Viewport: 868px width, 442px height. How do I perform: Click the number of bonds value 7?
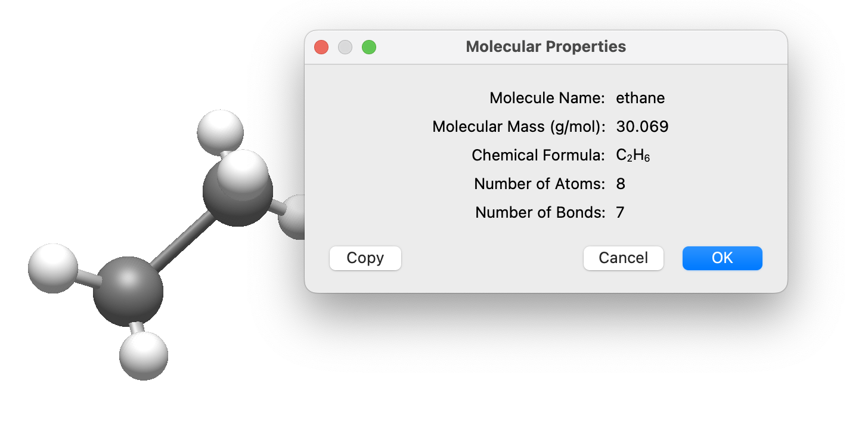pyautogui.click(x=620, y=212)
